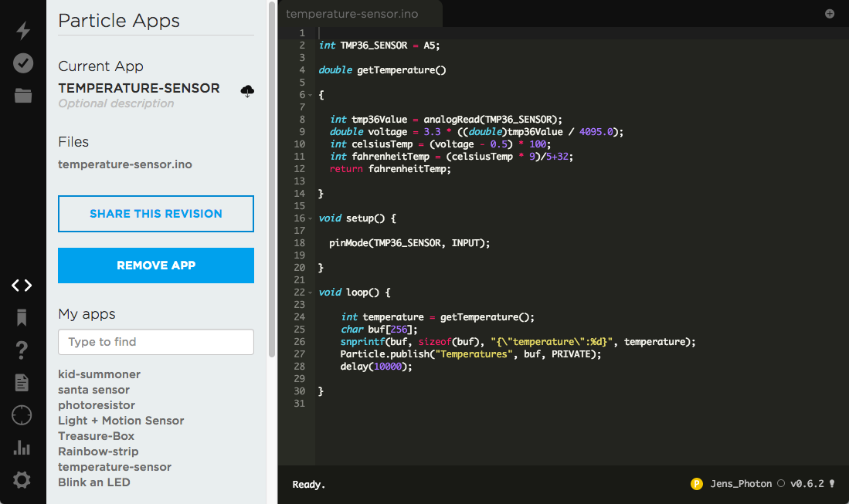Click the 'double getTemperature()' declaration
The image size is (849, 504).
pos(382,70)
